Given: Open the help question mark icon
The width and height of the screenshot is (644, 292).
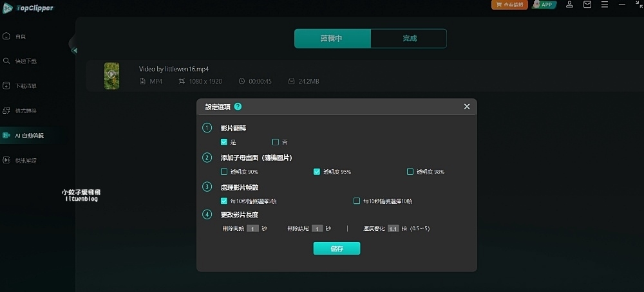Looking at the screenshot, I should (x=238, y=107).
